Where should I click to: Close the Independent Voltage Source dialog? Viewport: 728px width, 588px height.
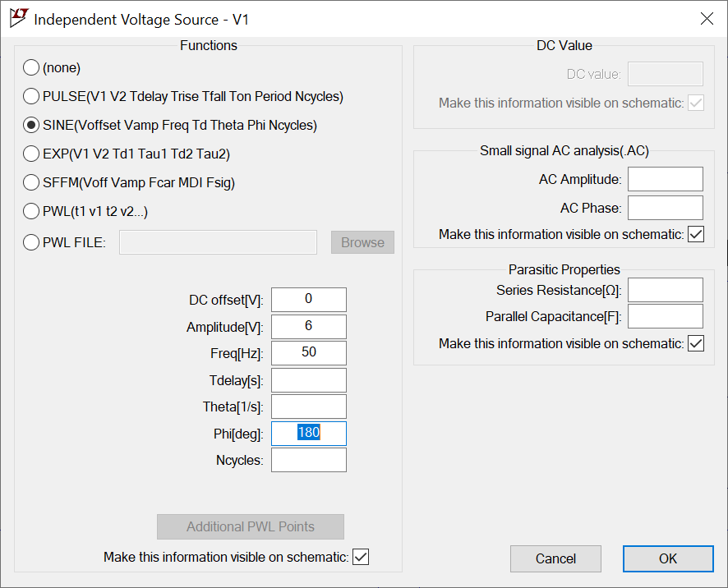tap(707, 19)
